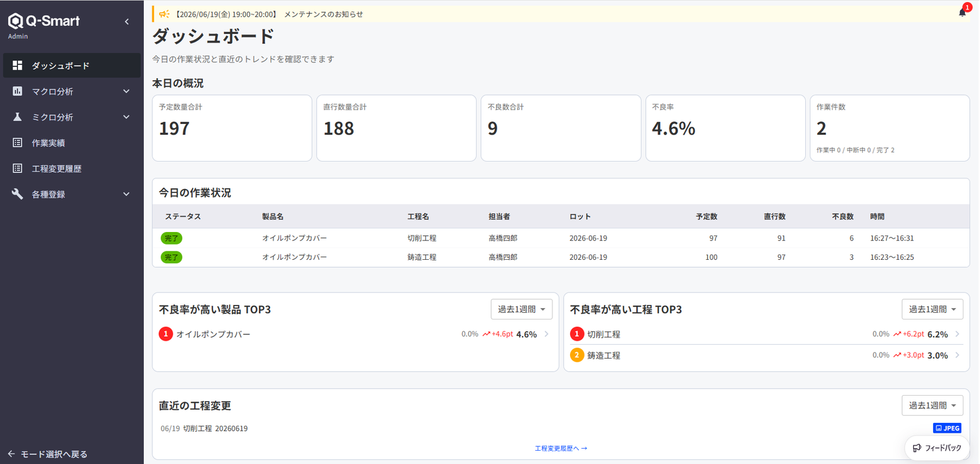980x464 pixels.
Task: Click time cell 16:23〜16:25
Action: click(892, 257)
